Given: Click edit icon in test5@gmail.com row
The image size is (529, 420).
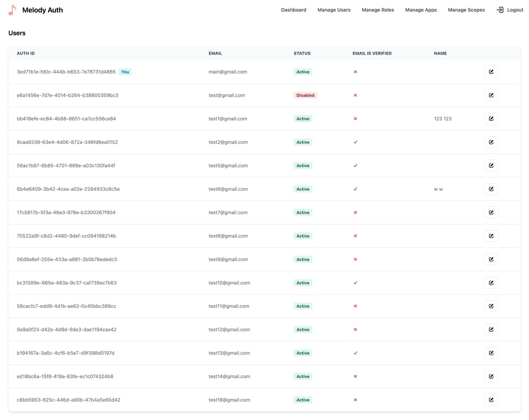Looking at the screenshot, I should (491, 166).
